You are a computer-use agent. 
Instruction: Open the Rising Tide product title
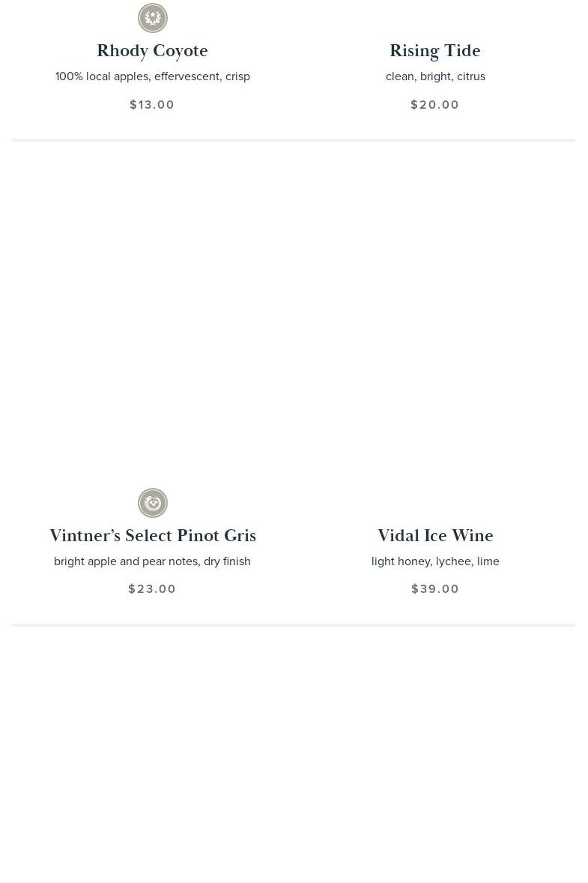(435, 51)
